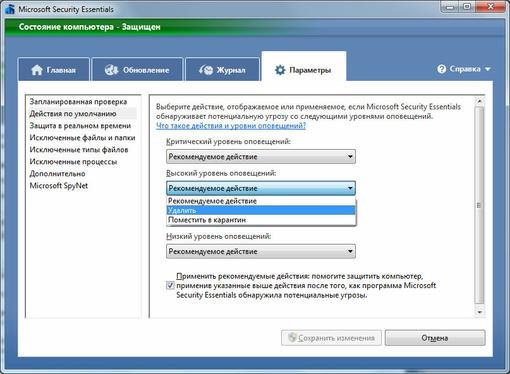Click the Сохранить изменения button
This screenshot has height=374, width=510.
click(331, 338)
